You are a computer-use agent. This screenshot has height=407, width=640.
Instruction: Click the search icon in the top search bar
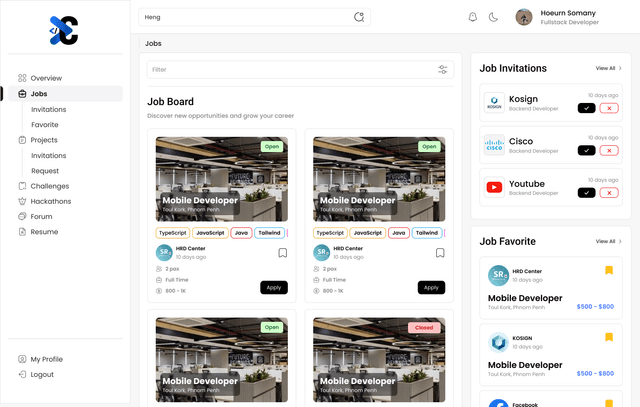tap(359, 17)
